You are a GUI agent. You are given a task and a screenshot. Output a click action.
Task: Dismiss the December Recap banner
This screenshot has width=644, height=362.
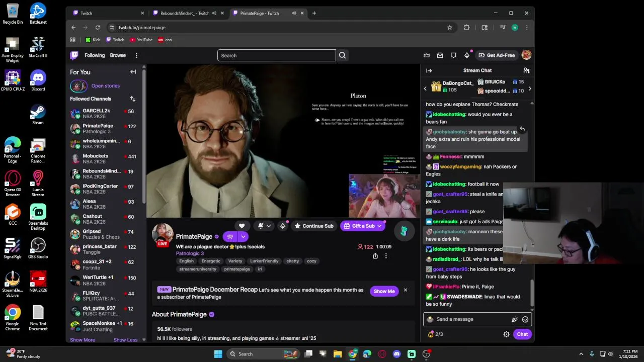point(406,290)
